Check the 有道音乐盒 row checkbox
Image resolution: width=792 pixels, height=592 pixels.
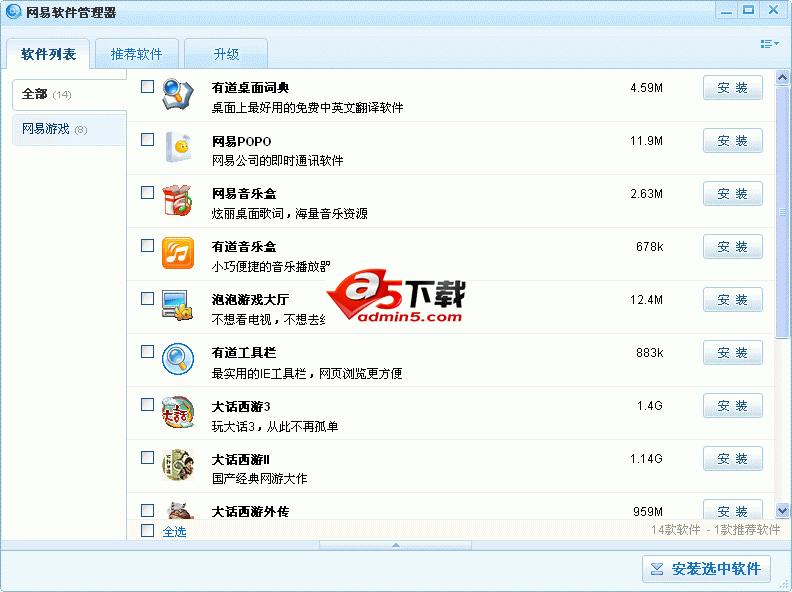[x=147, y=245]
